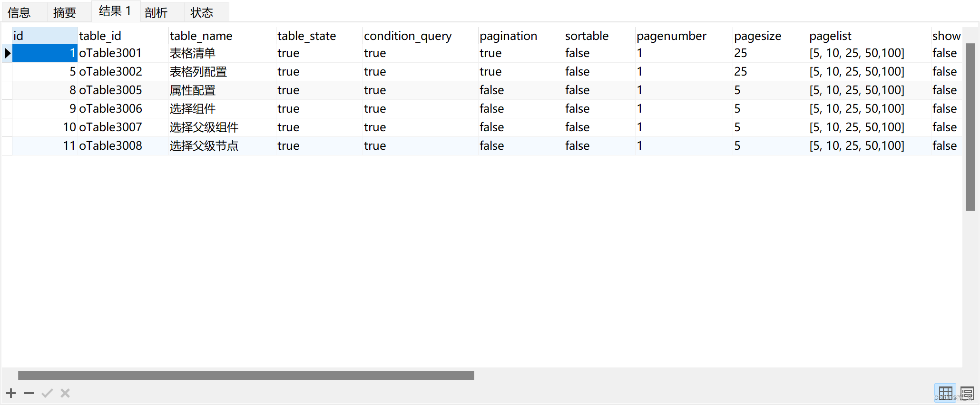This screenshot has width=980, height=405.
Task: Click the id column header
Action: point(45,36)
